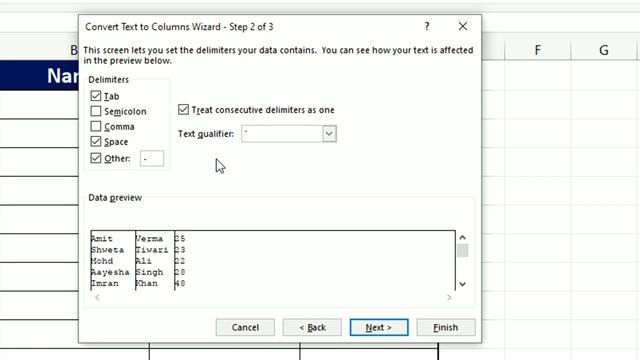Enable the Semicolon delimiter checkbox
640x360 pixels.
pos(96,111)
